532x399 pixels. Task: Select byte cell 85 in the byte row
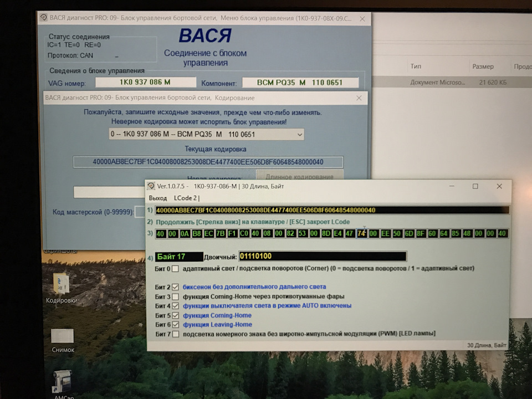456,233
